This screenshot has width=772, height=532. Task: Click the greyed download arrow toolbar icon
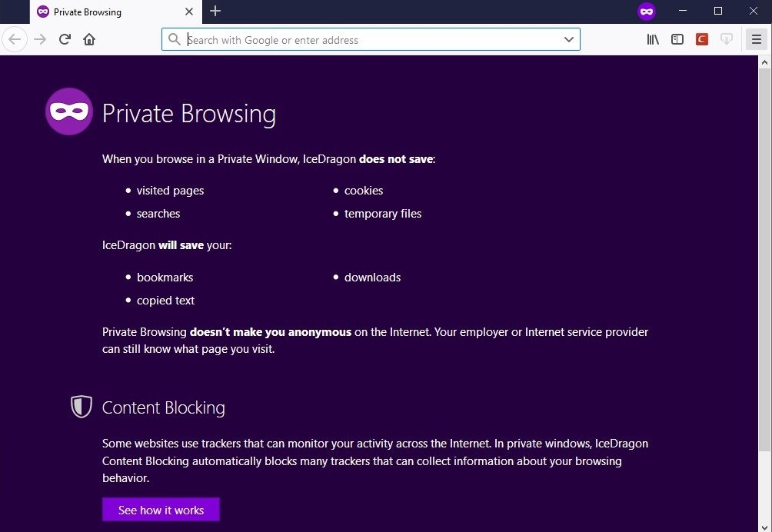(x=727, y=39)
